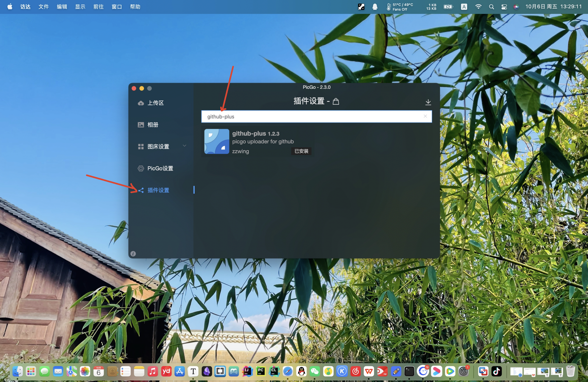Click the shopping bag icon in the header
Screen dimensions: 588x382
click(336, 101)
